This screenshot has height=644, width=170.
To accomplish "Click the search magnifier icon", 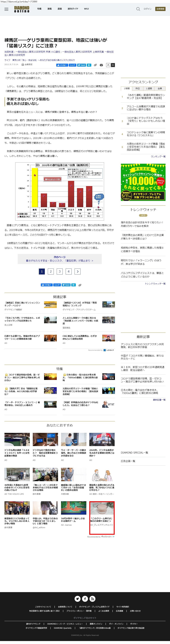I will coord(138,9).
